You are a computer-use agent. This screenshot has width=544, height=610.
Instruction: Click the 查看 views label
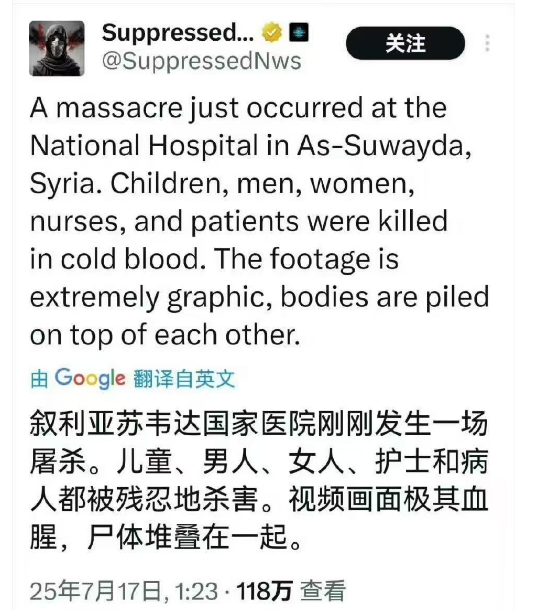point(323,591)
